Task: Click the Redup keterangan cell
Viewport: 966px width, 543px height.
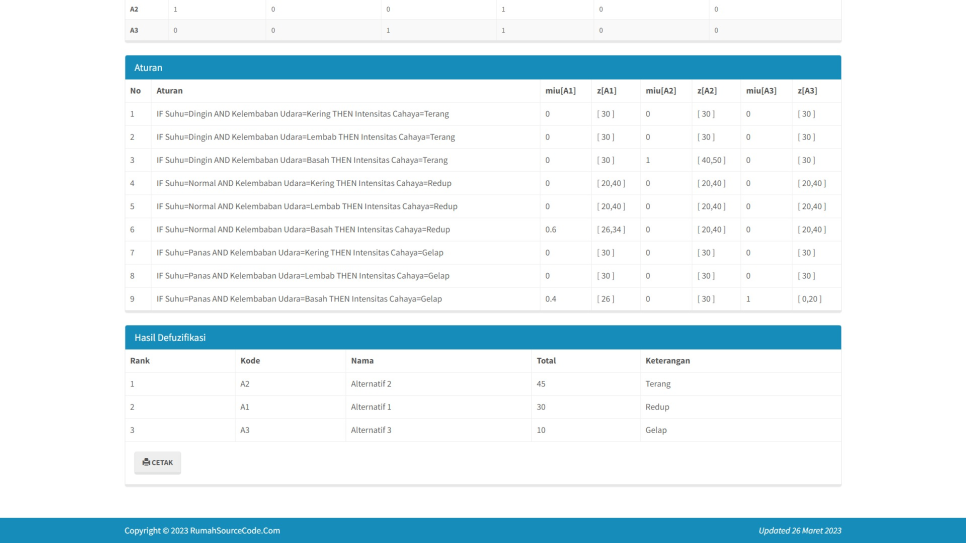Action: point(657,407)
